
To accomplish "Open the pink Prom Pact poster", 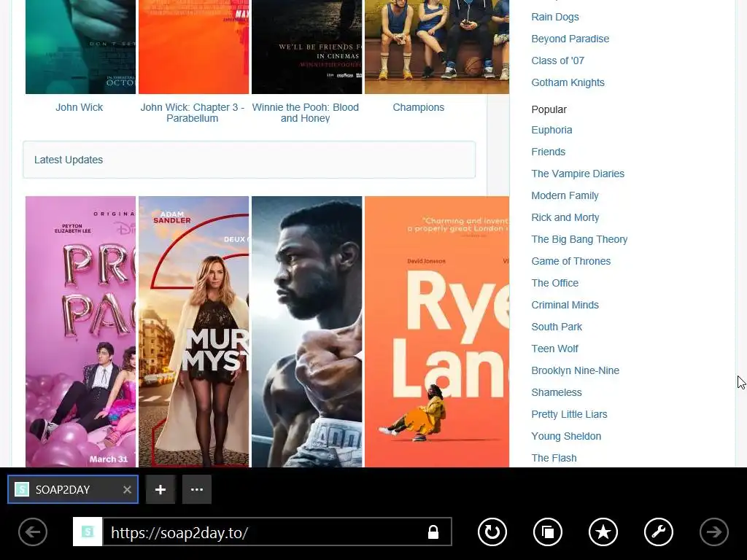I will 80,332.
